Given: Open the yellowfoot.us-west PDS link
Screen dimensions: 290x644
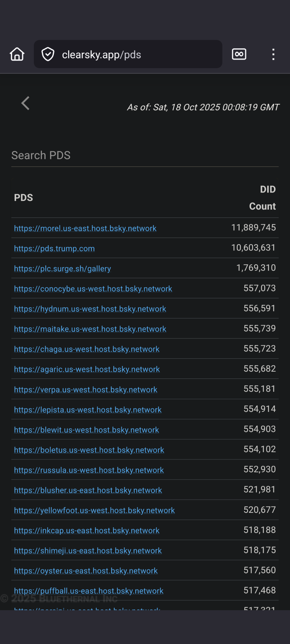Looking at the screenshot, I should pyautogui.click(x=94, y=511).
